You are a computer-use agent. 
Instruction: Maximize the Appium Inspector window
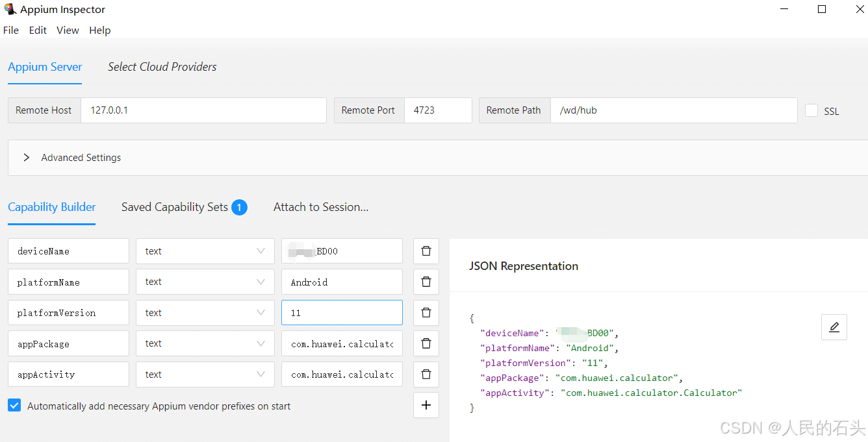click(x=822, y=9)
